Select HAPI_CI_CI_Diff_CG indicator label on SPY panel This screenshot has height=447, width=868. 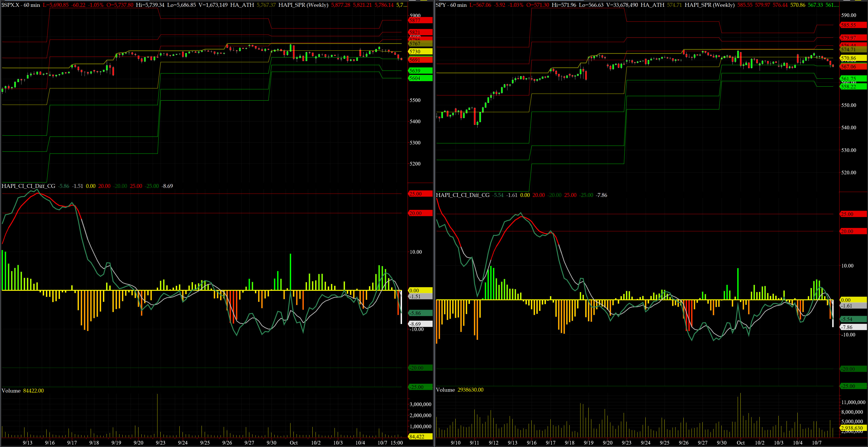point(463,195)
